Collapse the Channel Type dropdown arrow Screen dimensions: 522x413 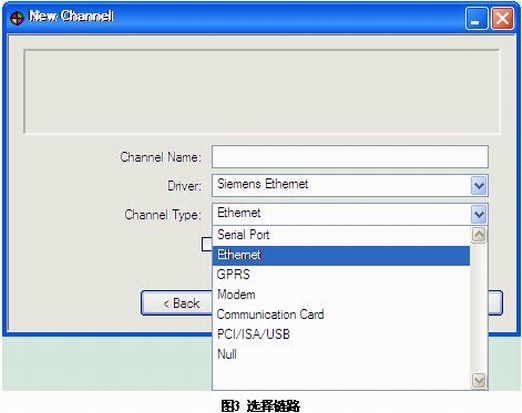point(479,214)
